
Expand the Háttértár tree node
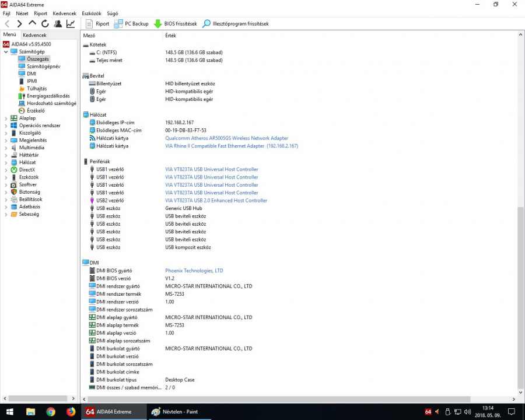(6, 155)
